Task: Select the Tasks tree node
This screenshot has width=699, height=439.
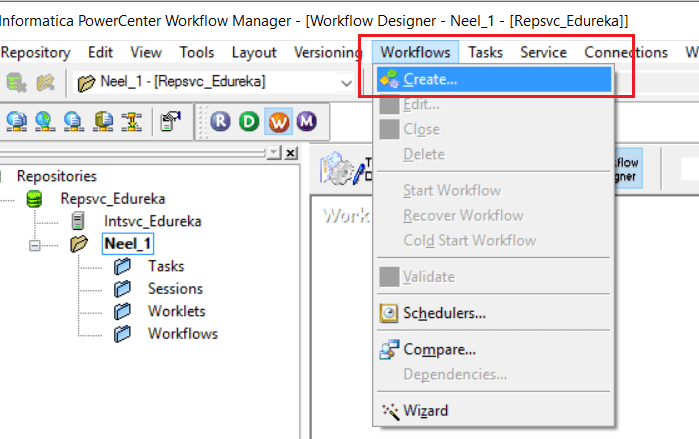Action: coord(166,267)
